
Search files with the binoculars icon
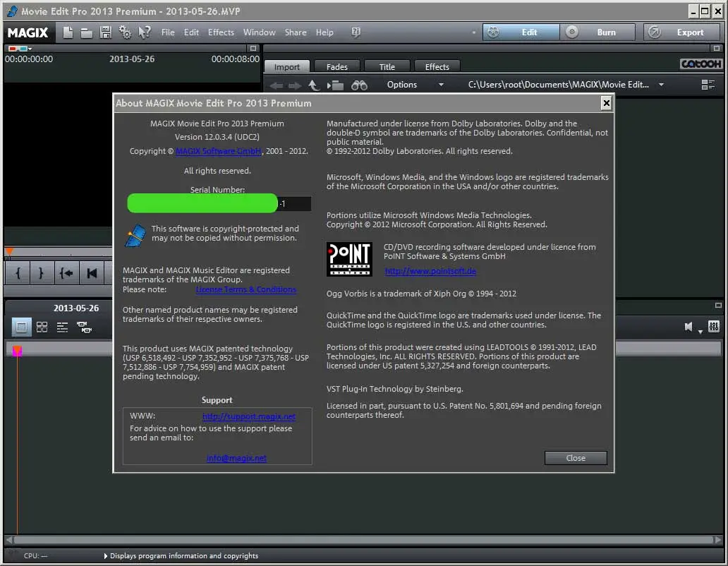click(359, 85)
